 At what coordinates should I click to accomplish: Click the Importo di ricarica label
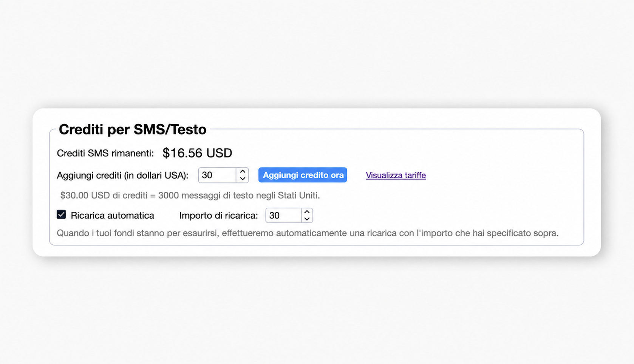(218, 216)
